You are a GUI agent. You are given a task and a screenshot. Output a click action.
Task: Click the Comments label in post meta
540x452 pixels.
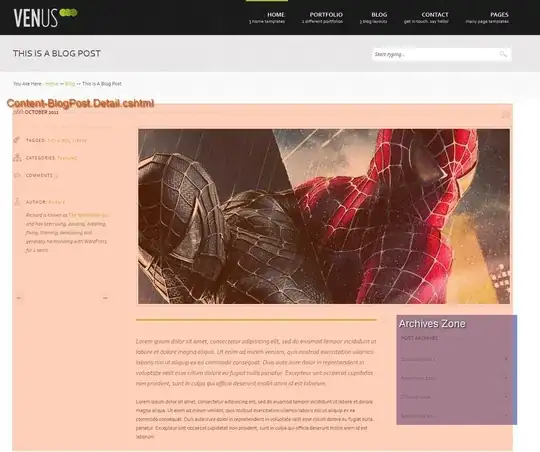tap(39, 175)
